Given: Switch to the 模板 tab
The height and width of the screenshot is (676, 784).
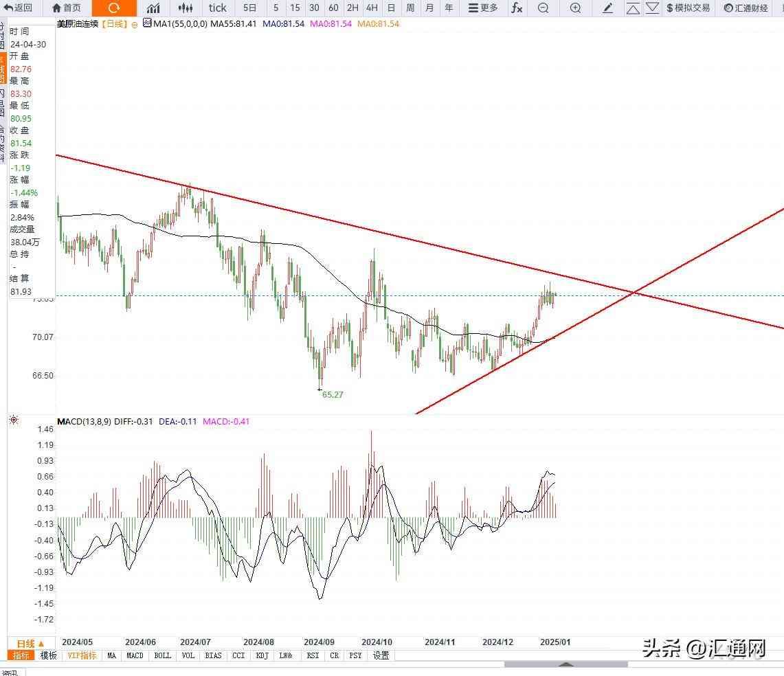Looking at the screenshot, I should pos(48,655).
